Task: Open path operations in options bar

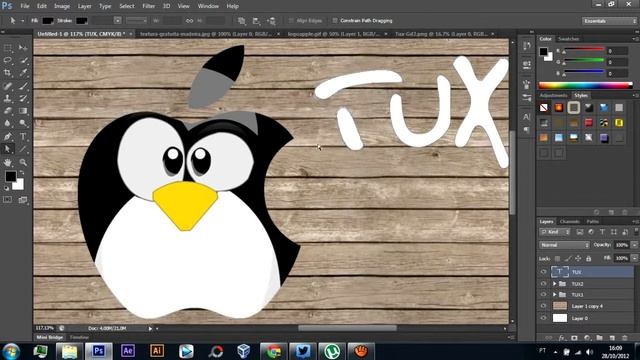Action: click(x=242, y=21)
